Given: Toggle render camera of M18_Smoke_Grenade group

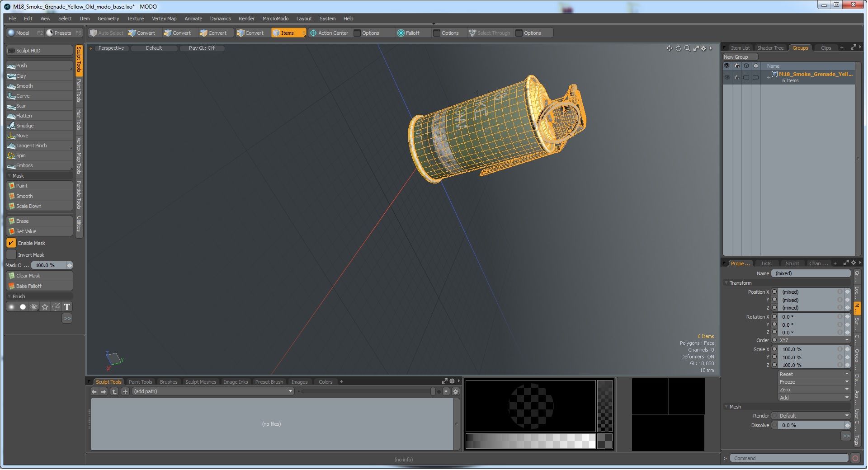Looking at the screenshot, I should 737,77.
